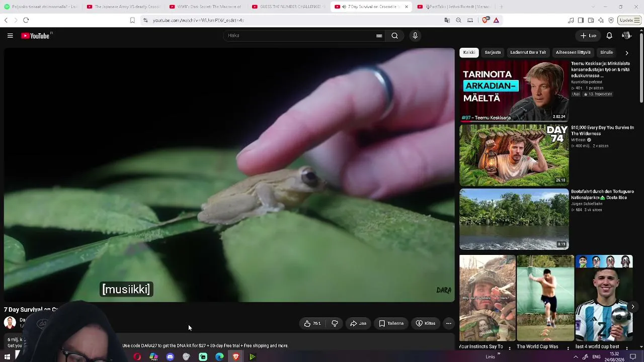The width and height of the screenshot is (644, 362).
Task: Close the 7 Day Survival tab
Action: (x=407, y=7)
